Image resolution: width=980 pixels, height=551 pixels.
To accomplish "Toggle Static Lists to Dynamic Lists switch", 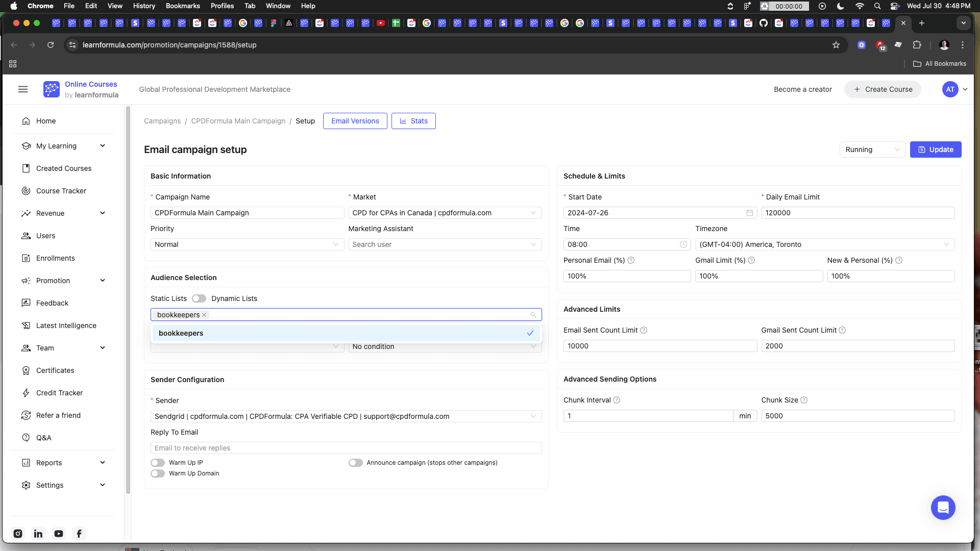I will tap(199, 298).
